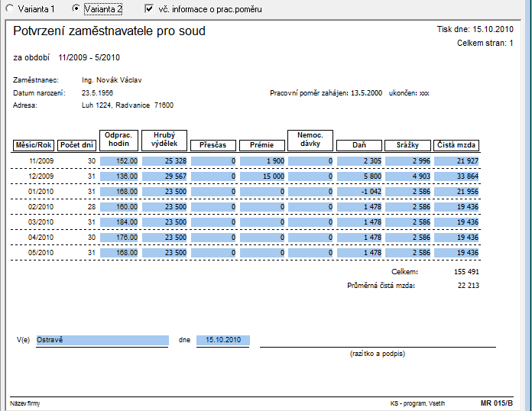Edit Srážky 4 903 for 12/2009
Viewport: 532px width, 411px height.
(408, 176)
